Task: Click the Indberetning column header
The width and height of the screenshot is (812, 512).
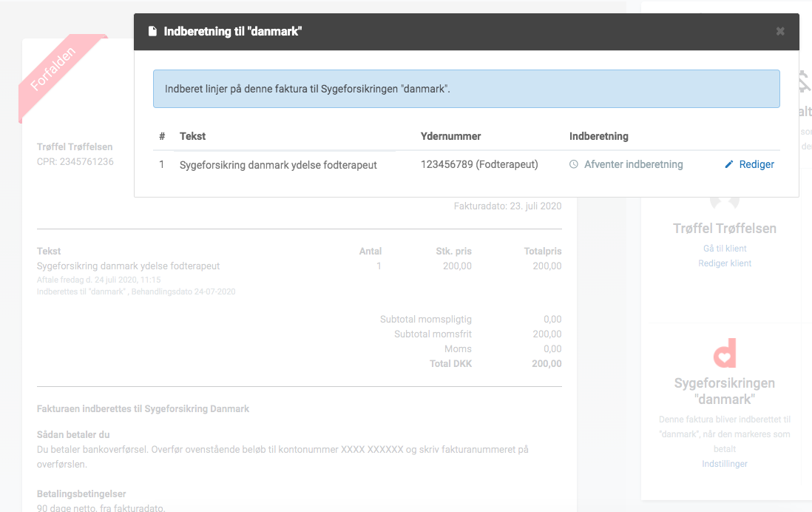Action: click(598, 136)
